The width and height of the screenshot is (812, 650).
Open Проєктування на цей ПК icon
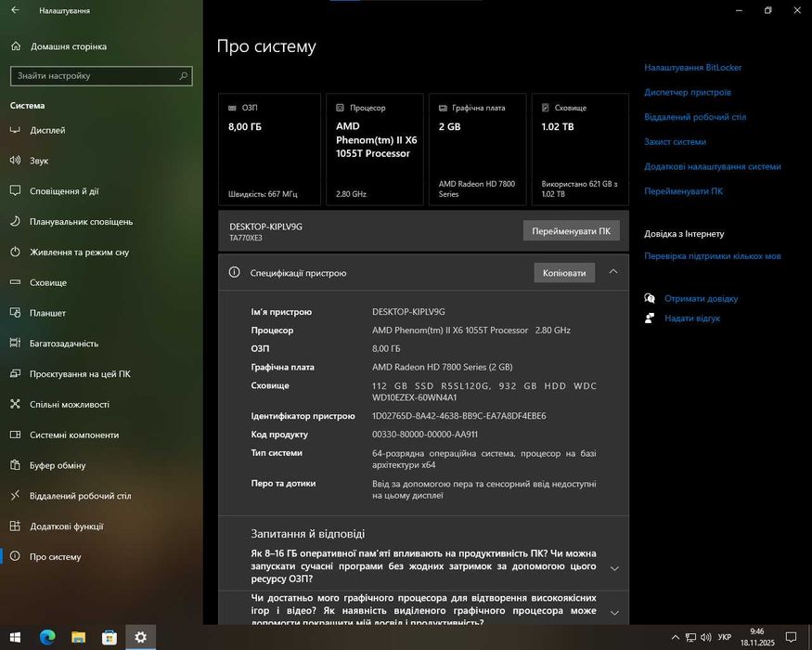coord(15,373)
